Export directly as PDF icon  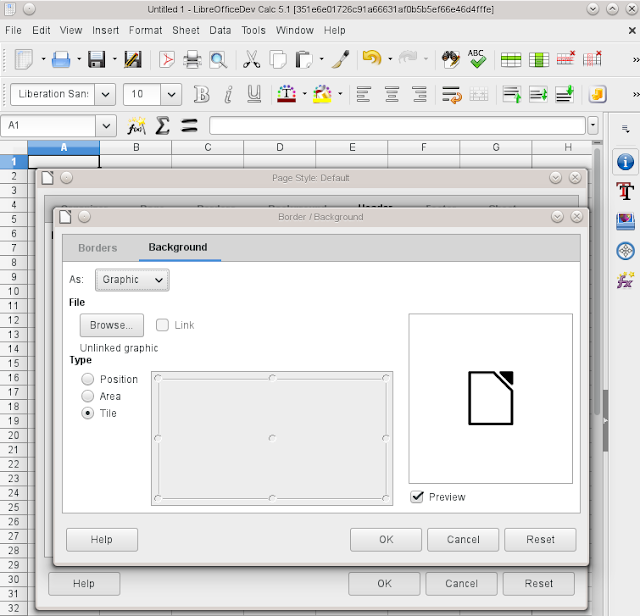pyautogui.click(x=167, y=60)
